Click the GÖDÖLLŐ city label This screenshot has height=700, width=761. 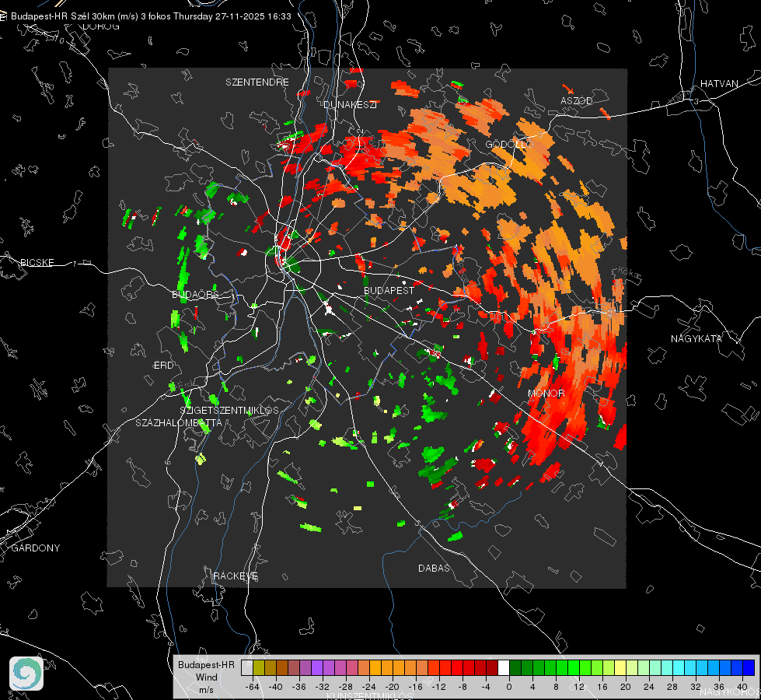click(509, 144)
